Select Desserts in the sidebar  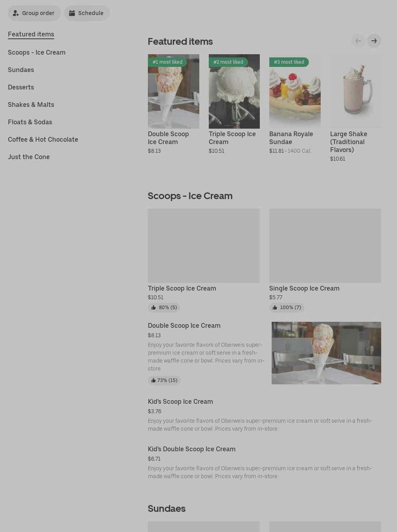21,87
